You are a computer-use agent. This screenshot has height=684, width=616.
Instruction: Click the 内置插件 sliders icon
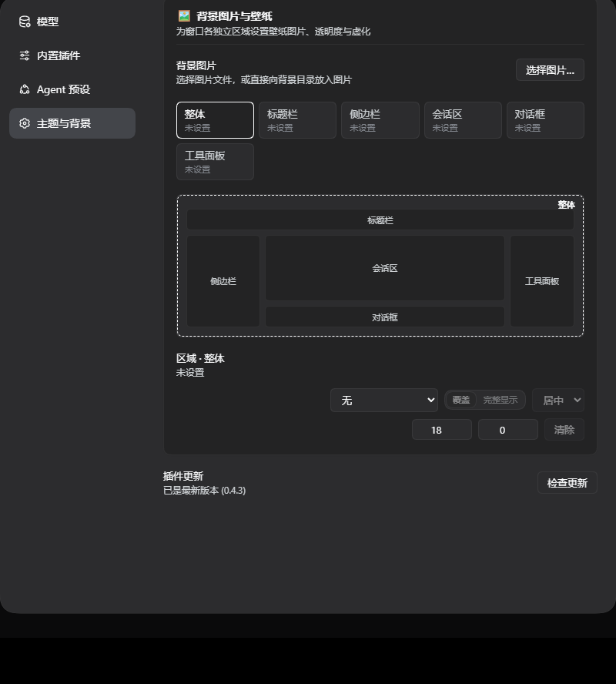coord(25,55)
